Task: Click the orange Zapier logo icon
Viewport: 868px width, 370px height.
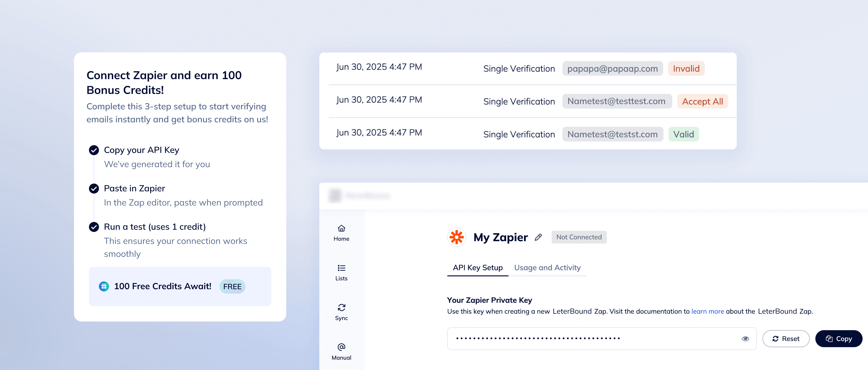Action: coord(457,237)
